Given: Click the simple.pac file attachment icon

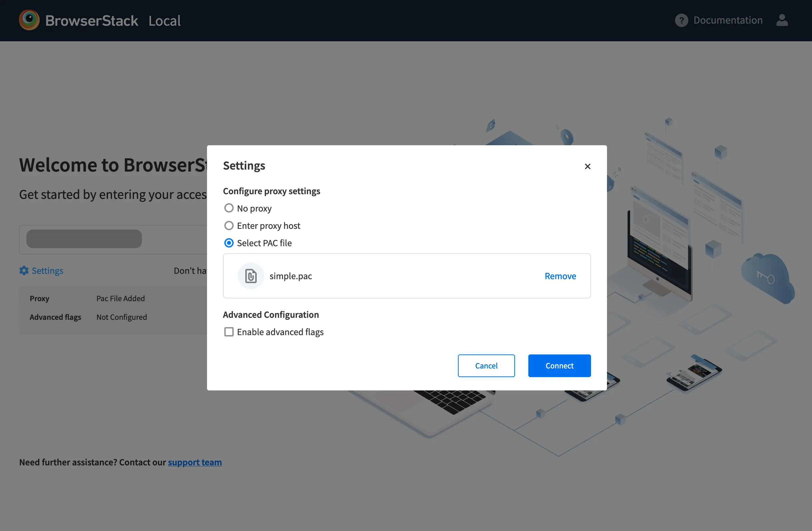Looking at the screenshot, I should pyautogui.click(x=251, y=276).
